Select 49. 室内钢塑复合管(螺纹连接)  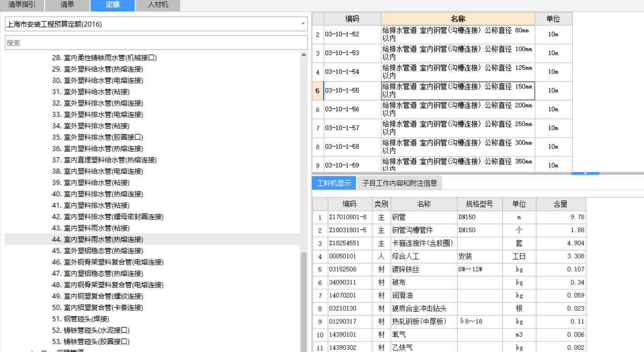[x=98, y=296]
